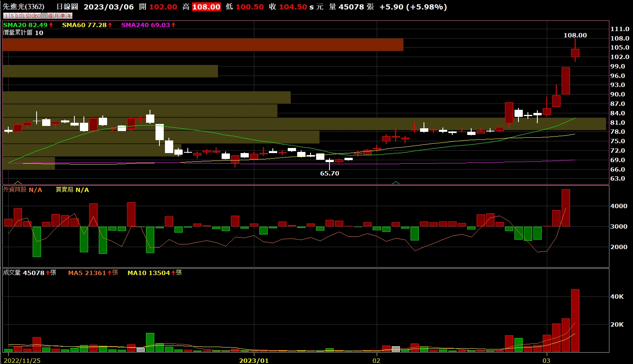Image resolution: width=633 pixels, height=364 pixels.
Task: Switch to the yearly 年 period
Action: click(x=69, y=16)
